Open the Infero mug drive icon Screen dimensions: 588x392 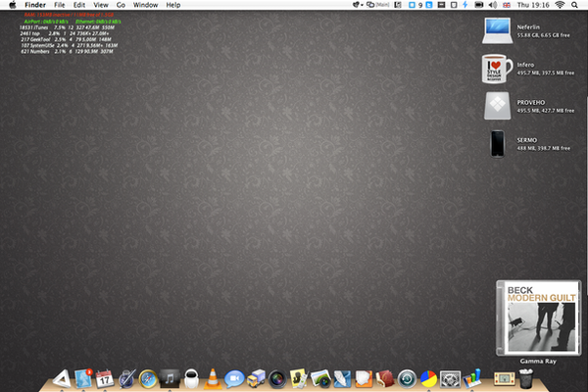coord(497,69)
